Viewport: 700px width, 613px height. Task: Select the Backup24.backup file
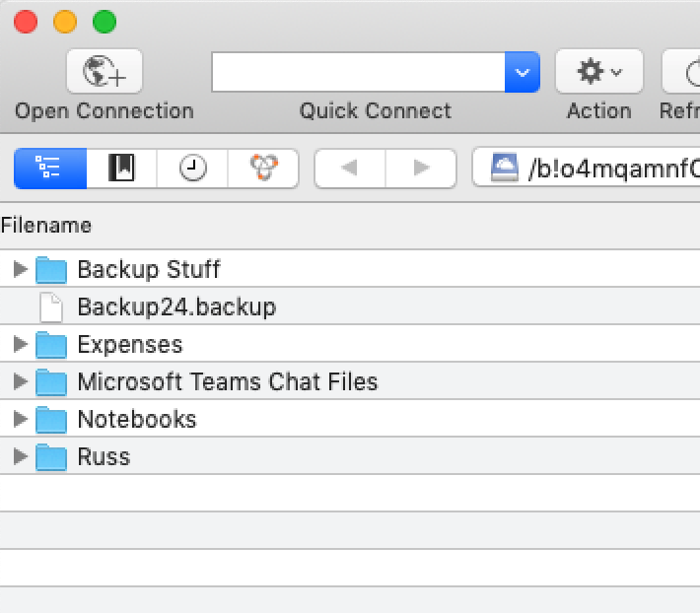click(176, 307)
